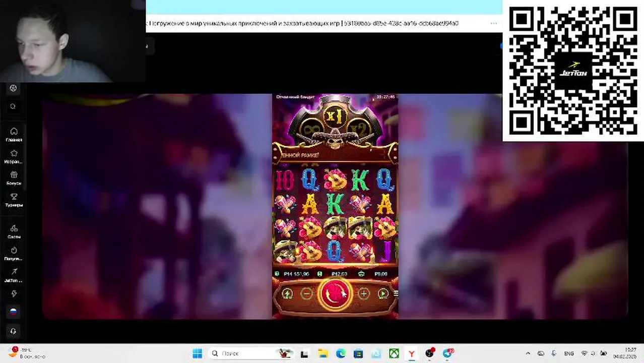Open Бонусы gift in the sidebar

[14, 178]
